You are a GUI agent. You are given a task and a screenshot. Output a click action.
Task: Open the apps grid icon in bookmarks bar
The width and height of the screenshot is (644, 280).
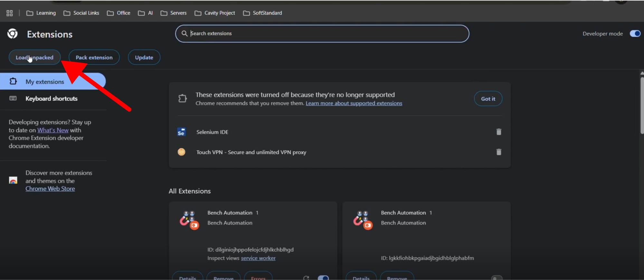pos(10,13)
